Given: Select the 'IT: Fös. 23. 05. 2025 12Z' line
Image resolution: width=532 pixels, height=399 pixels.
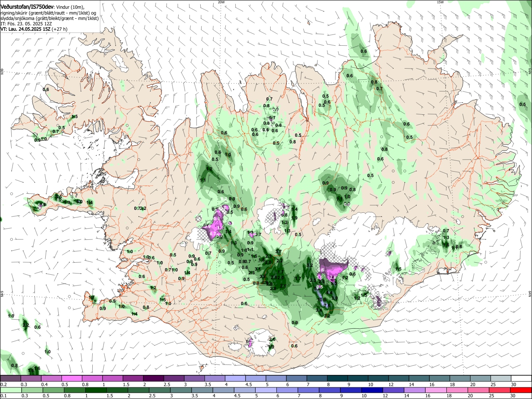Looking at the screenshot, I should (25, 24).
